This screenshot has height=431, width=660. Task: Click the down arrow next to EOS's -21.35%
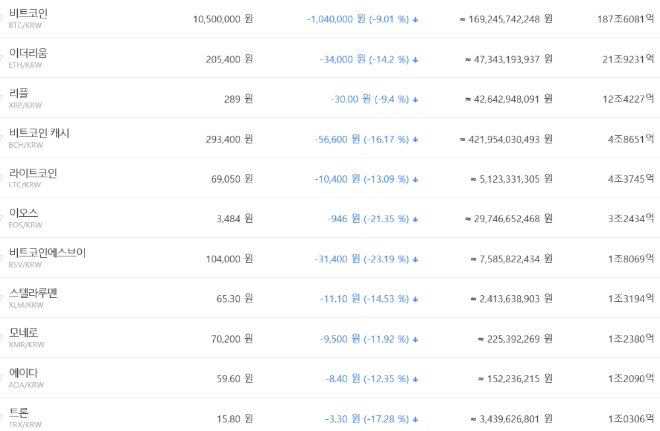415,219
